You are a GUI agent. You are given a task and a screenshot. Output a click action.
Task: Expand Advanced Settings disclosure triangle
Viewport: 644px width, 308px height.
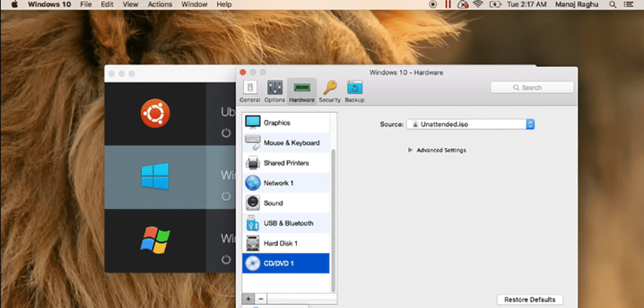pos(410,150)
